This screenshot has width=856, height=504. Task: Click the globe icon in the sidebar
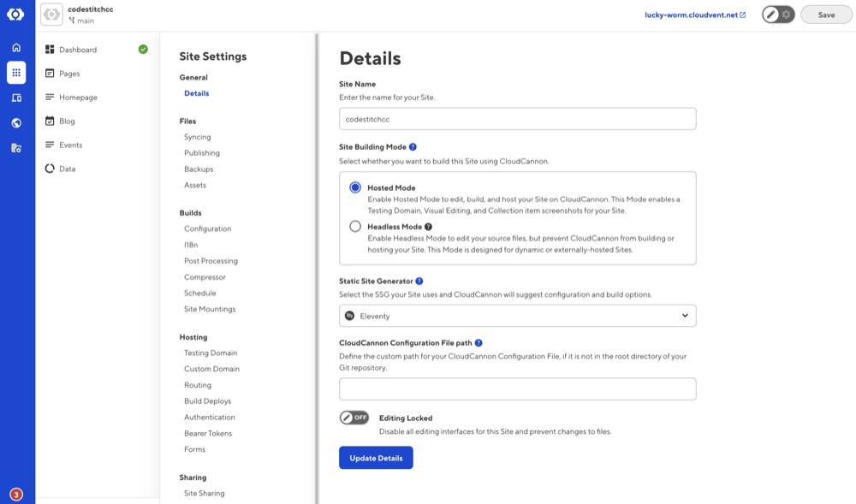click(x=15, y=122)
